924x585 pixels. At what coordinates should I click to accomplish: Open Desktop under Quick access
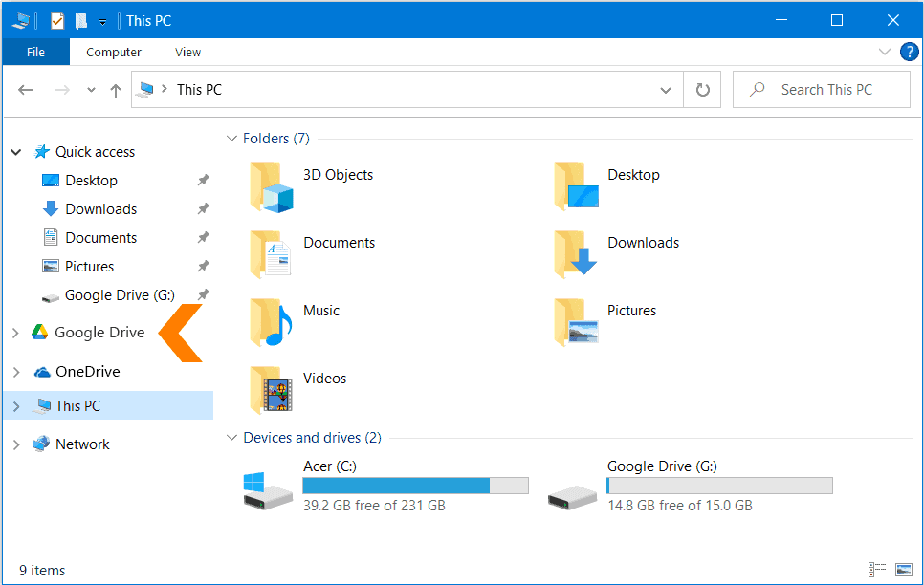point(91,181)
